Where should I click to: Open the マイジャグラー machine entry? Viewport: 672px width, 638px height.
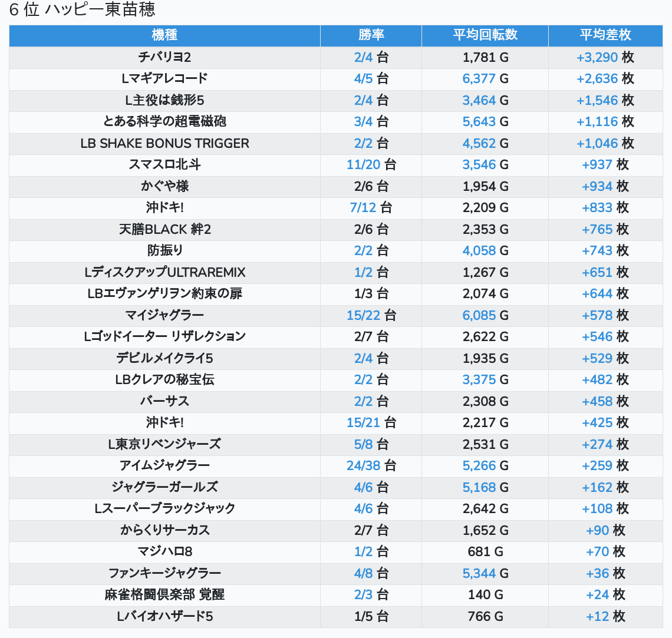pyautogui.click(x=164, y=315)
